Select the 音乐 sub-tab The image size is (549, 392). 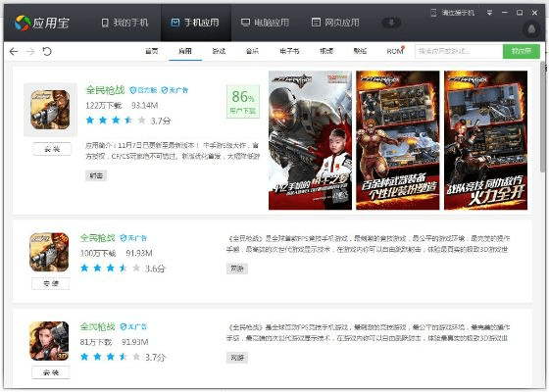click(x=253, y=51)
